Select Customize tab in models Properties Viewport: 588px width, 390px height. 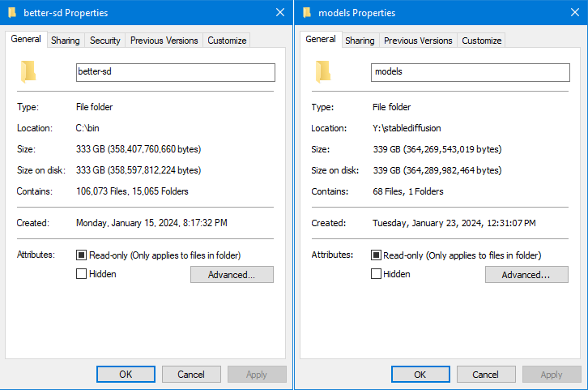482,41
